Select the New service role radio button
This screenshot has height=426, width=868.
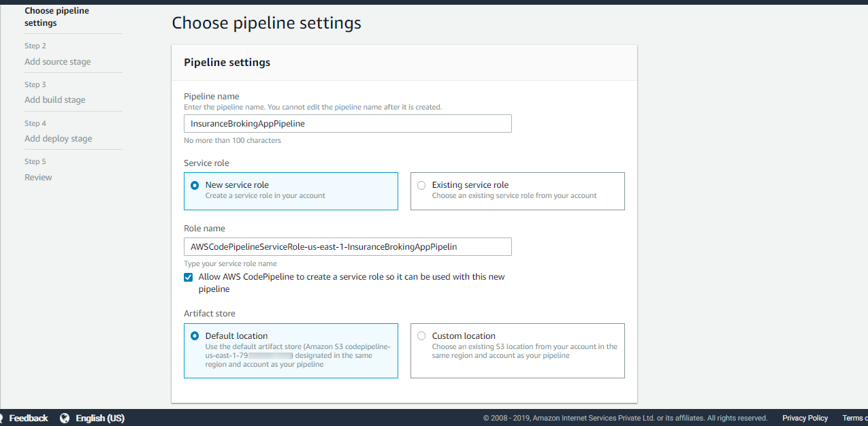[195, 185]
